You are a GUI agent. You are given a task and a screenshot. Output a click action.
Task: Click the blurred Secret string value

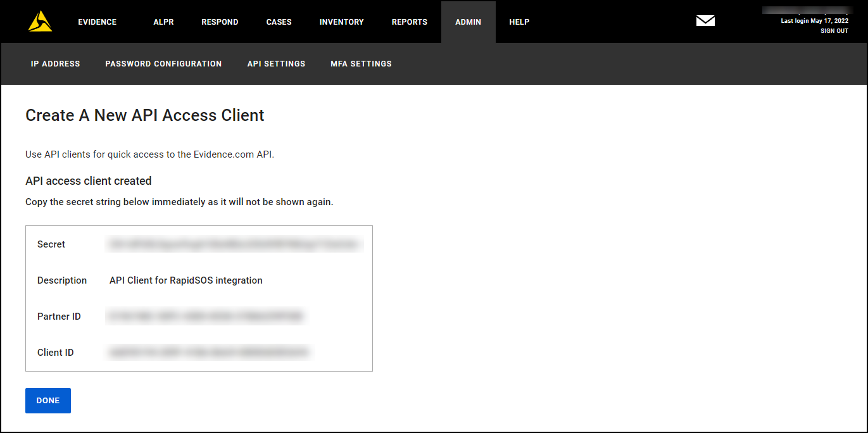(234, 244)
